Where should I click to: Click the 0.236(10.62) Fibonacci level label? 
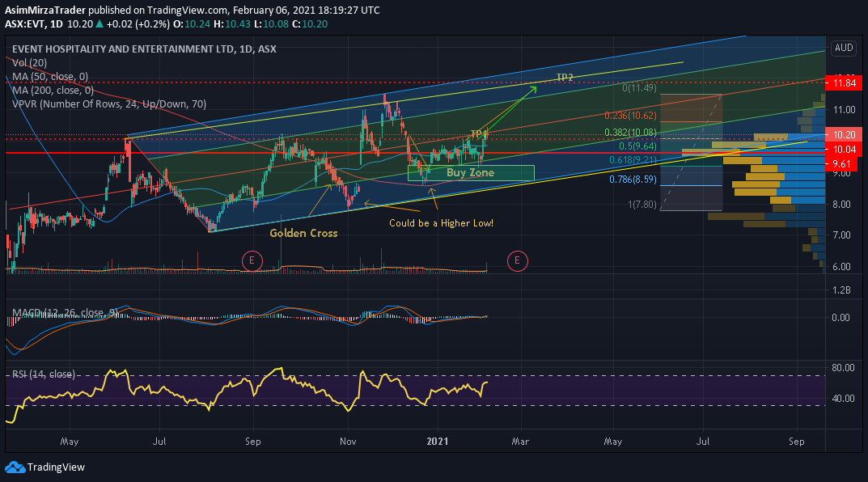630,115
